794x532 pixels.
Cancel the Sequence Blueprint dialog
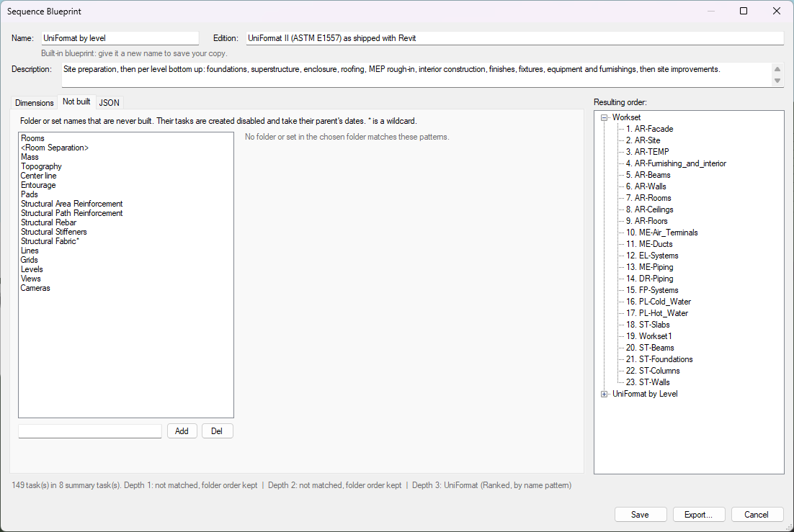[757, 514]
